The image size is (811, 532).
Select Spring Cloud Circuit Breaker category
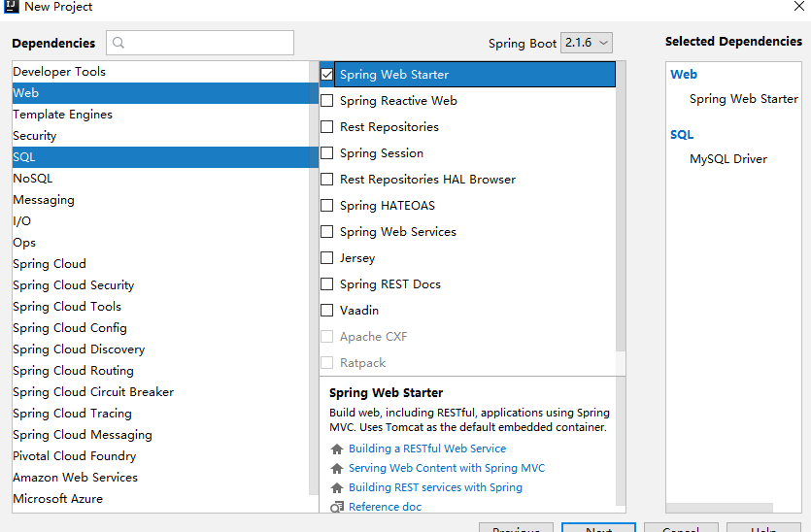(x=160, y=392)
